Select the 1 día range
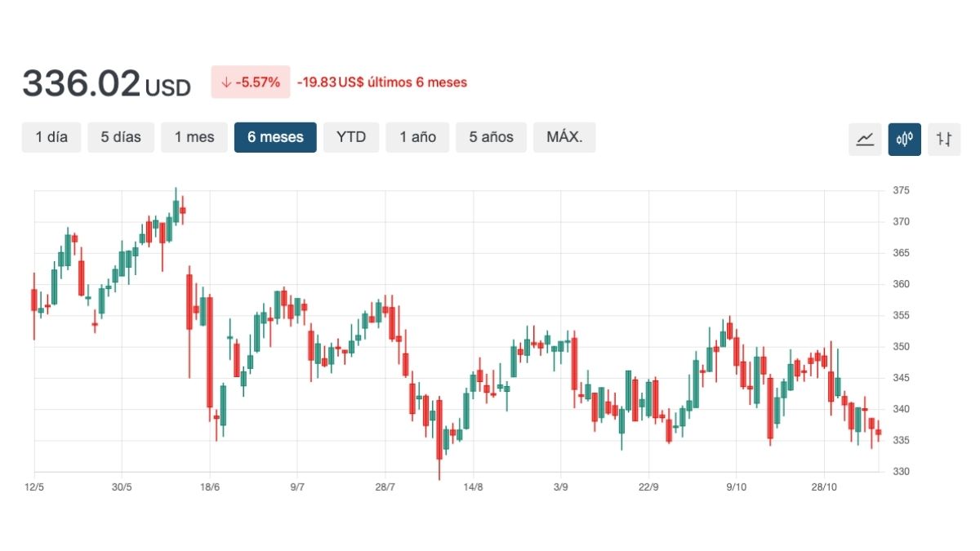The image size is (980, 551). click(x=51, y=137)
